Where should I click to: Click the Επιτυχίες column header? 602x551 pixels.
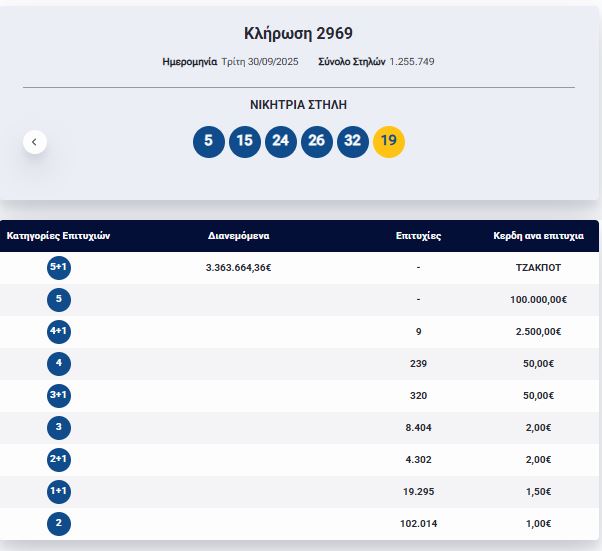pos(418,236)
